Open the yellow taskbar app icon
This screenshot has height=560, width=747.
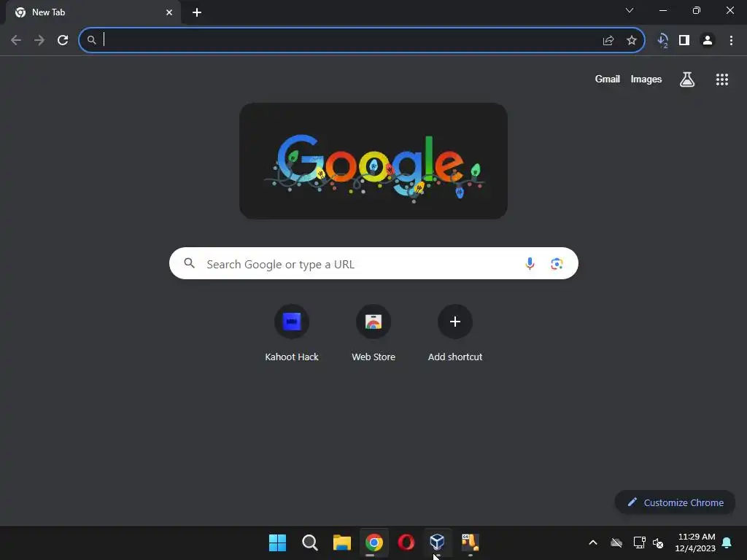pyautogui.click(x=470, y=542)
